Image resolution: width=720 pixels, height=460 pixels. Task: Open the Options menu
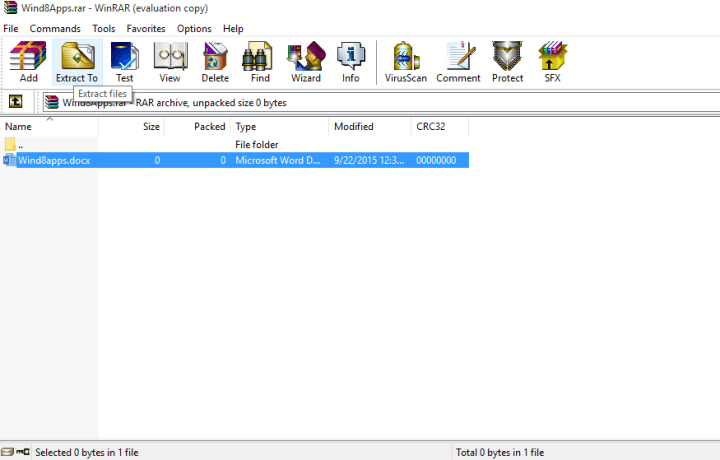click(x=194, y=28)
